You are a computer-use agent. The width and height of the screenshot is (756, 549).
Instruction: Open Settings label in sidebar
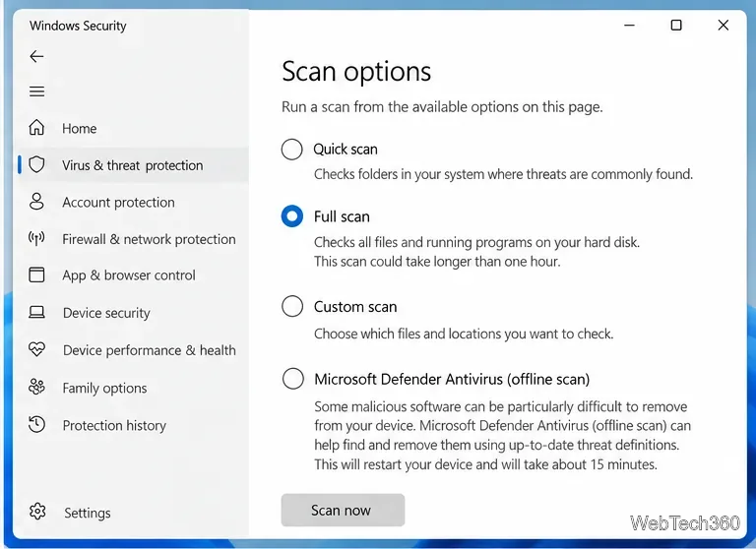[x=88, y=513]
